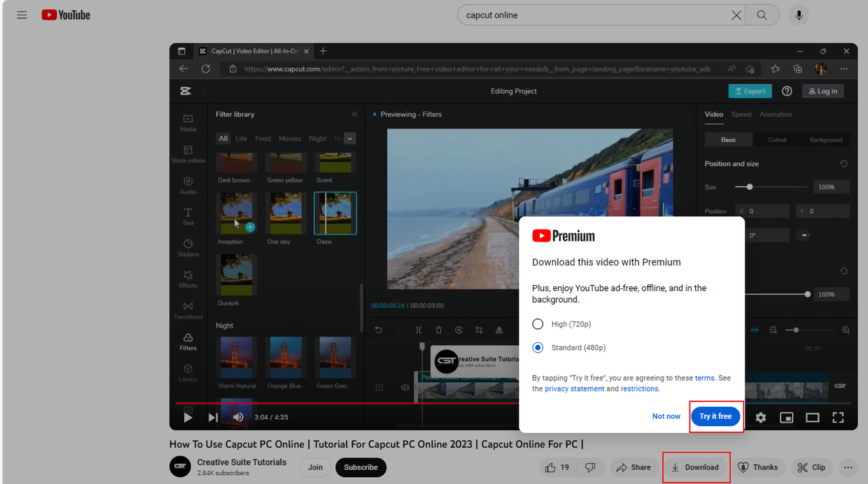The image size is (868, 484).
Task: Start voice search with microphone icon
Action: coord(799,15)
